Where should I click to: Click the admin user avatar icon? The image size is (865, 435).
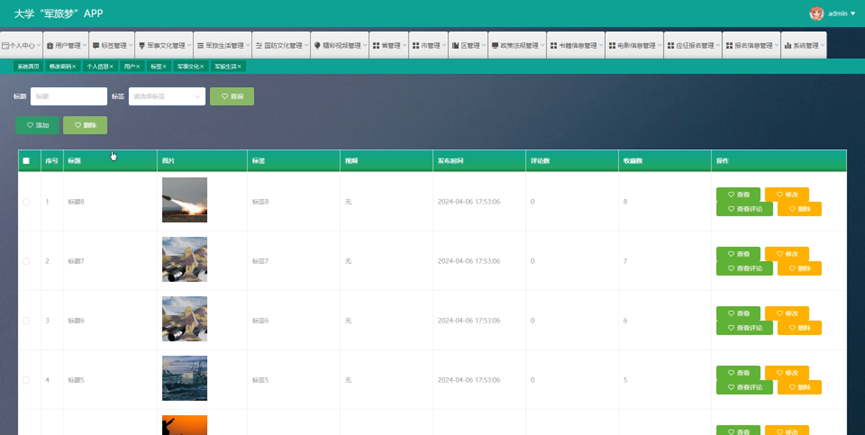(816, 14)
